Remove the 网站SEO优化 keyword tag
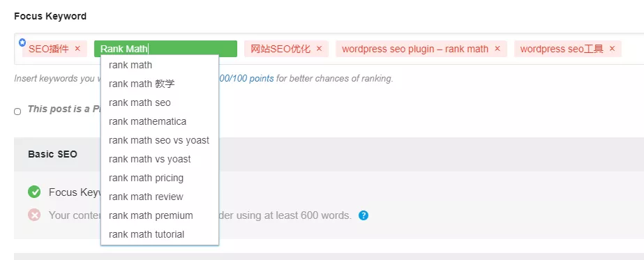 pos(319,49)
